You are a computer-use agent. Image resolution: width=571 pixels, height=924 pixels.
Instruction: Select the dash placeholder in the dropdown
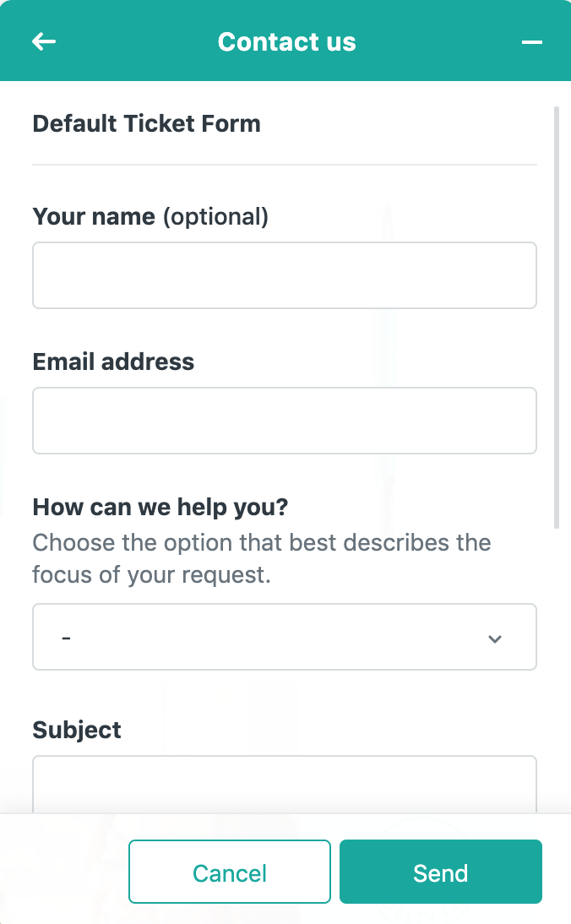tap(66, 637)
